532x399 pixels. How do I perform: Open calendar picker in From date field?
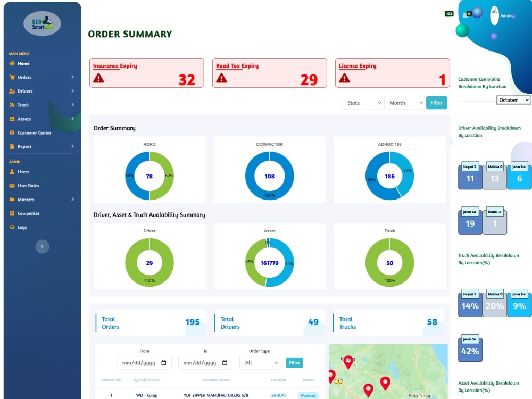164,363
